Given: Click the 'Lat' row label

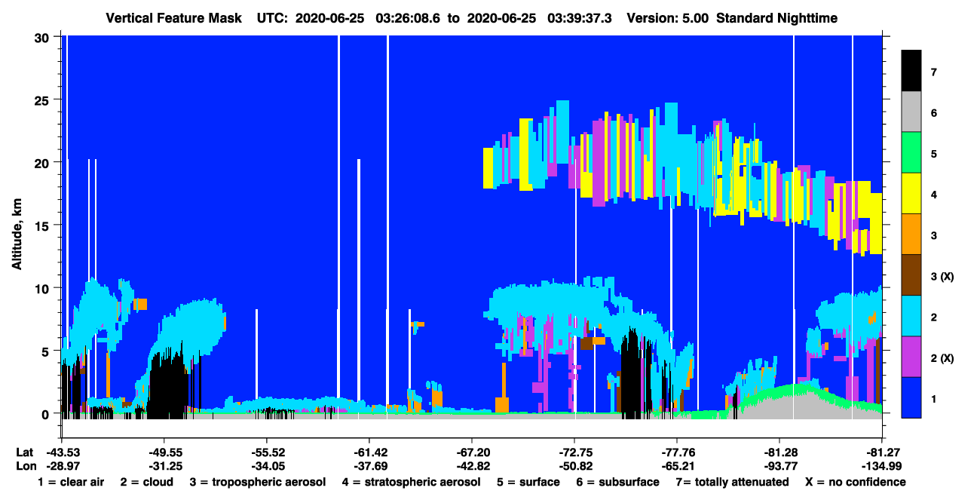Looking at the screenshot, I should [24, 452].
